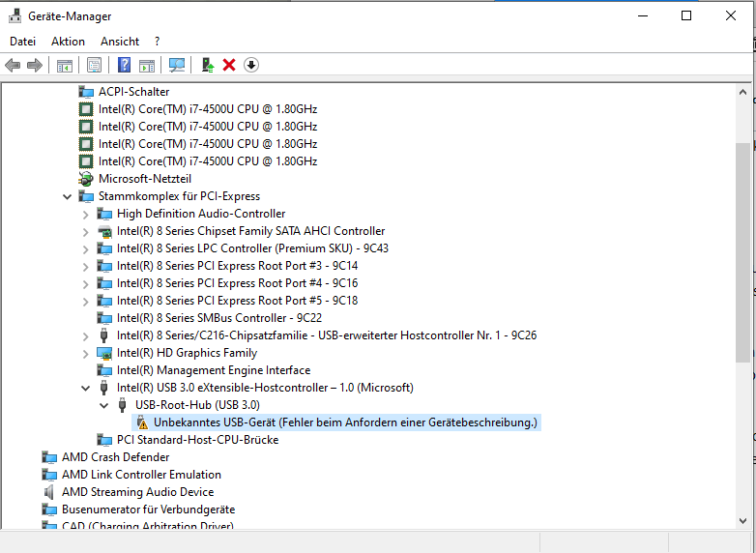Click the warning icon of Unbekanntes USB-Gerät

click(142, 422)
